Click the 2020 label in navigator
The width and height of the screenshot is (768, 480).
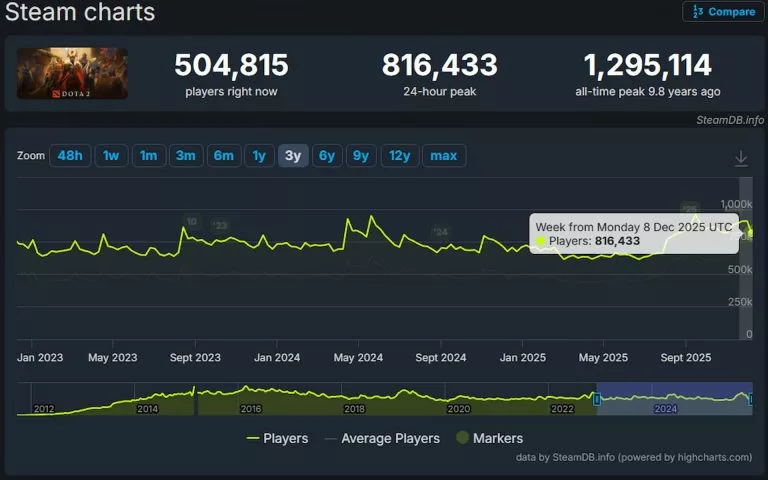pos(458,408)
